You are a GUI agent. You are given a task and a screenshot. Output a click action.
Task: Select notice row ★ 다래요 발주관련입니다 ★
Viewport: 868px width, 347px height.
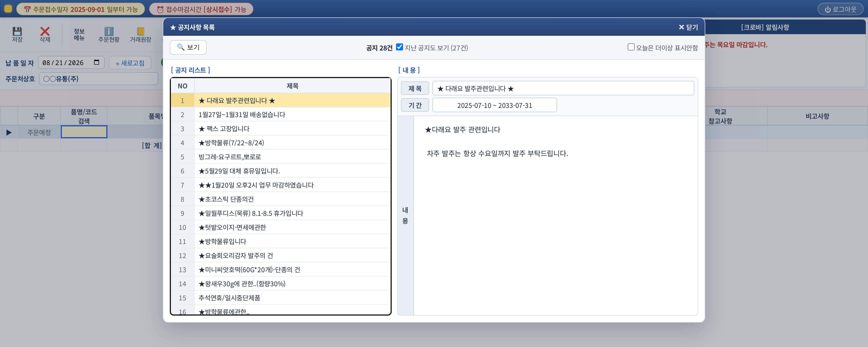click(281, 100)
